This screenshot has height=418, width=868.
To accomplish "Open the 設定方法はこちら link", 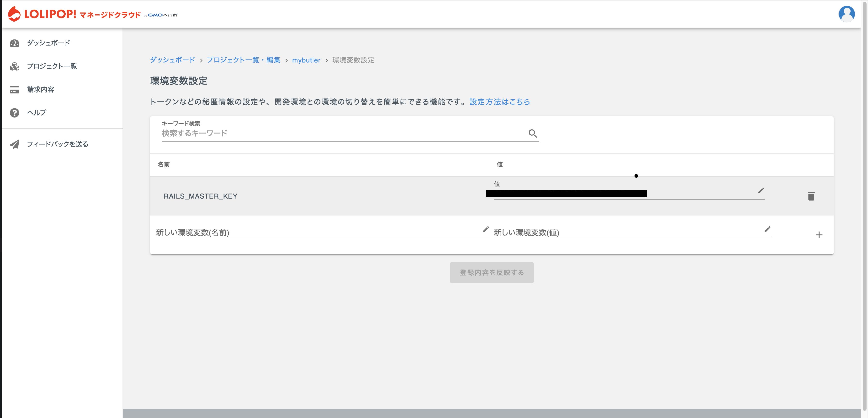I will 499,102.
